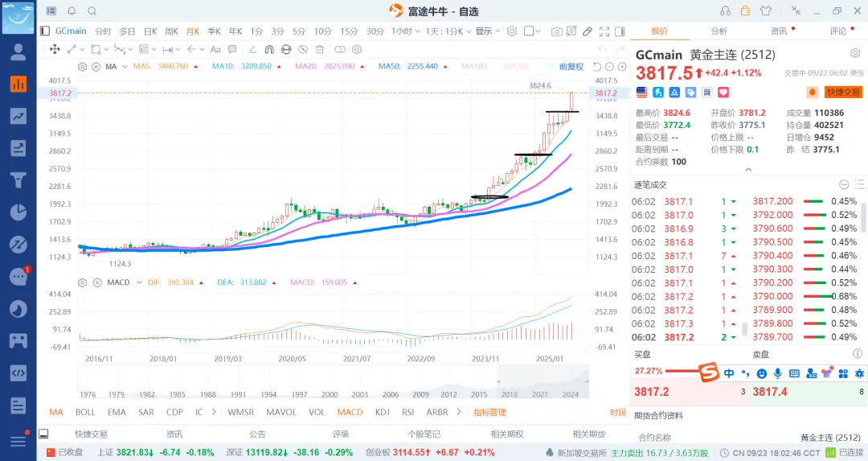Open the profile avatar in left sidebar
The width and height of the screenshot is (868, 461).
(x=18, y=51)
